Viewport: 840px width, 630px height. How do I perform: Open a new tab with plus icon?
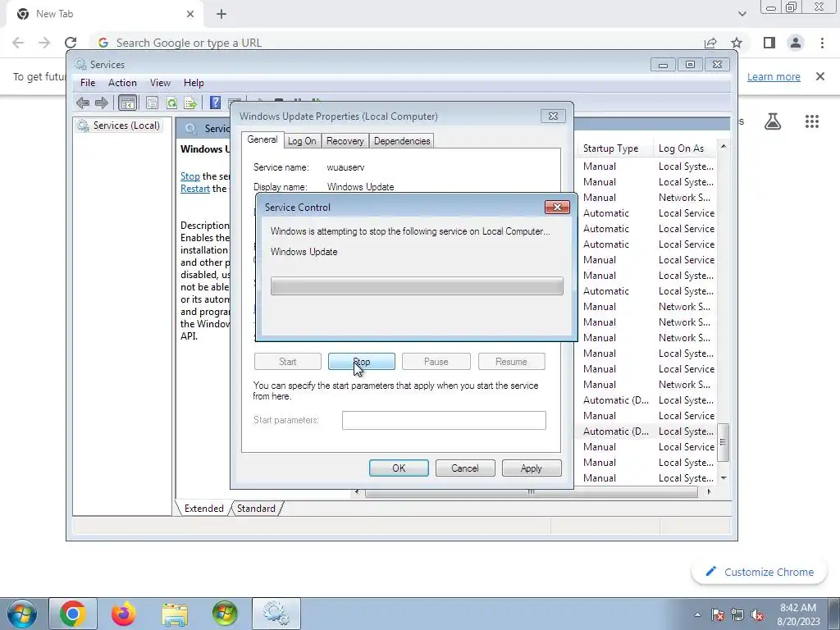(221, 14)
